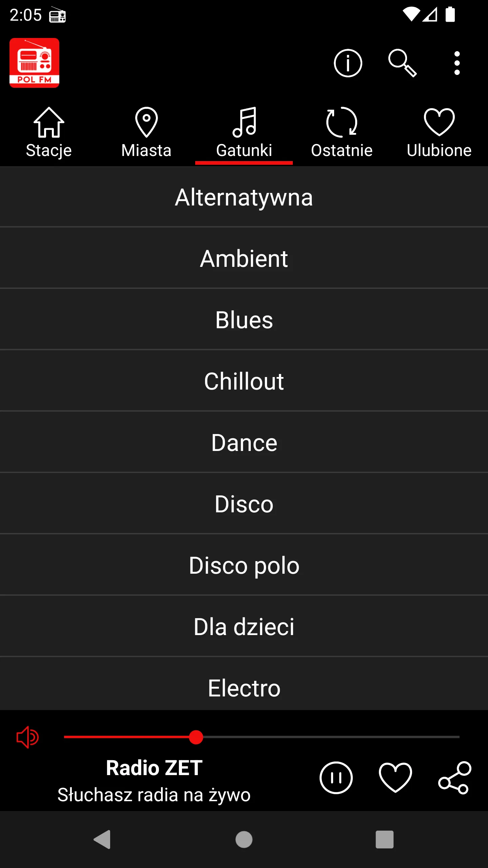Pick the Dla dzieci category
The height and width of the screenshot is (868, 488).
tap(244, 627)
